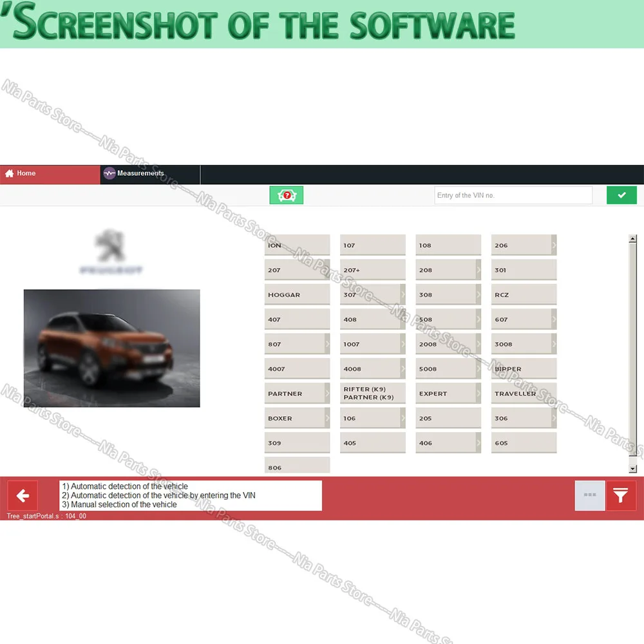Focus the Entry of the VIN no. field
Image resolution: width=644 pixels, height=644 pixels.
tap(513, 196)
